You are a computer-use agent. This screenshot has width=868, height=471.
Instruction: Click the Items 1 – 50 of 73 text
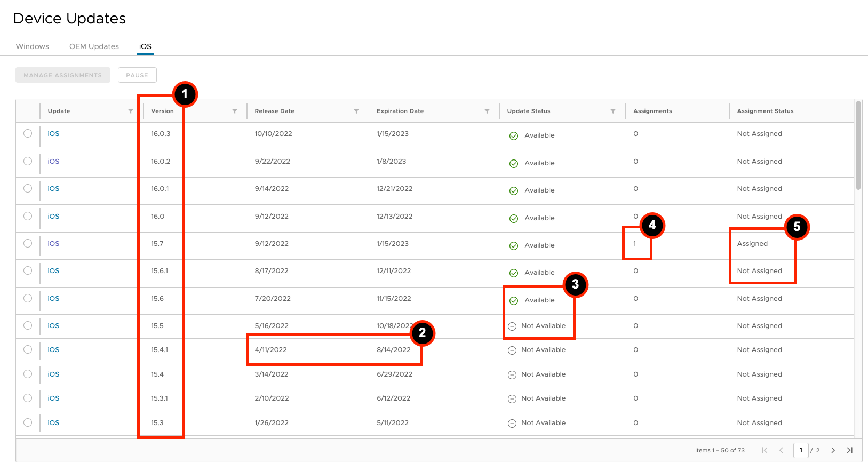pos(720,450)
